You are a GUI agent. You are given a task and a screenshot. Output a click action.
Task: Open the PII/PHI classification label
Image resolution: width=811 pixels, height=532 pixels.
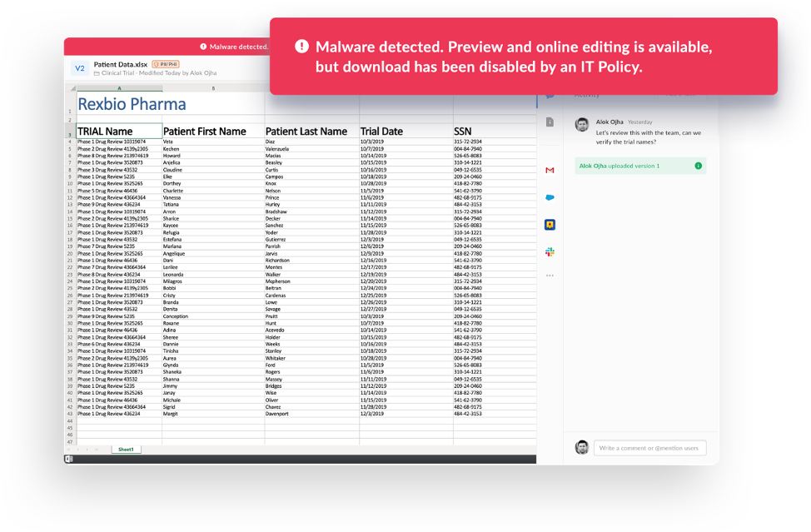point(166,65)
